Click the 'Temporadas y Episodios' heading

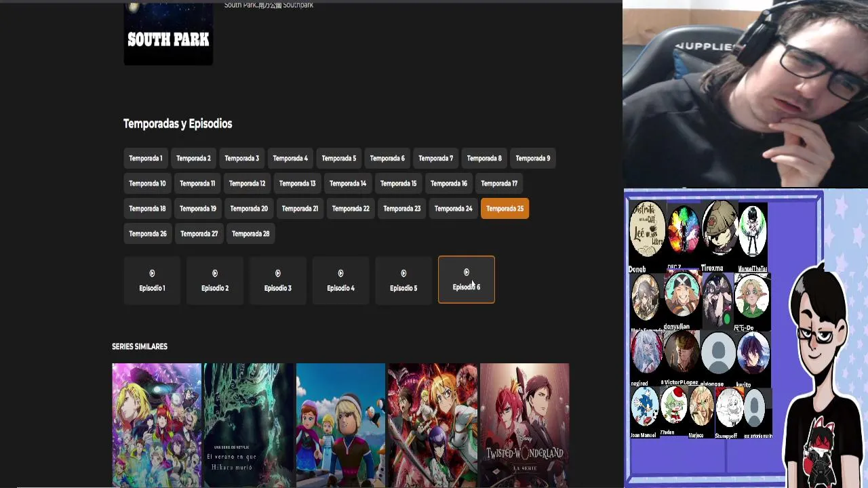click(x=178, y=123)
